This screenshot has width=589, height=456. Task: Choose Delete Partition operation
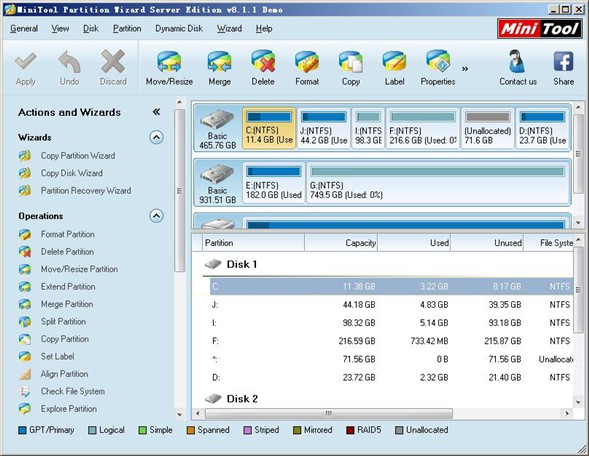67,252
